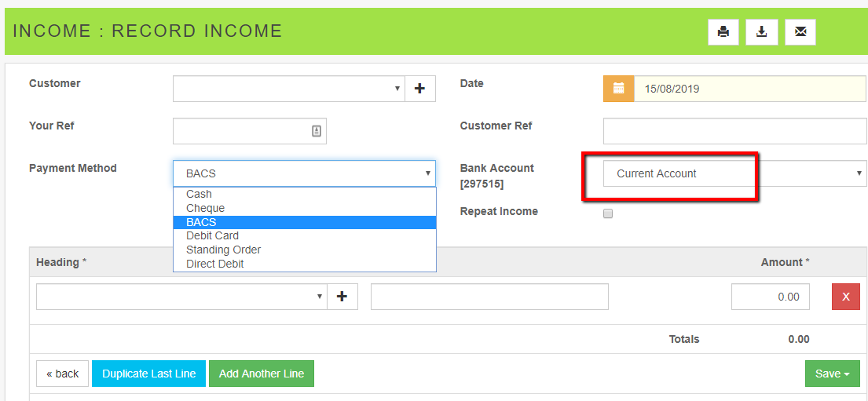The image size is (868, 401).
Task: Open the Customer dropdown
Action: point(289,89)
